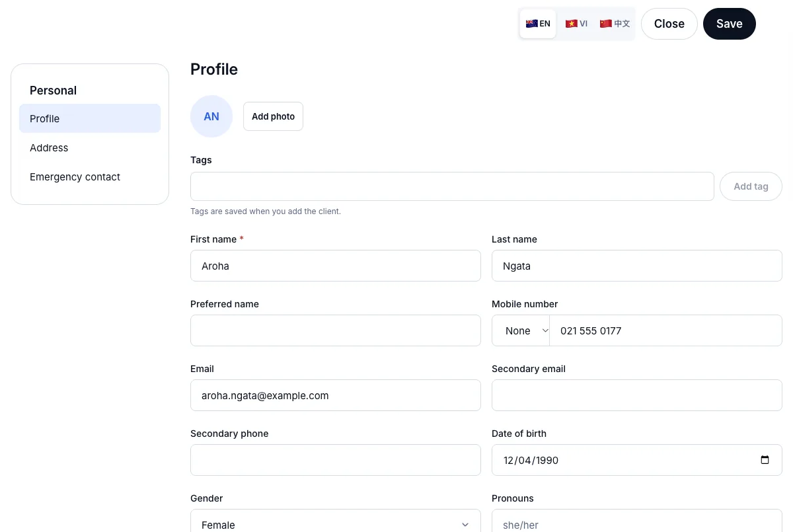
Task: Click Last name field containing Ngata
Action: coord(637,266)
